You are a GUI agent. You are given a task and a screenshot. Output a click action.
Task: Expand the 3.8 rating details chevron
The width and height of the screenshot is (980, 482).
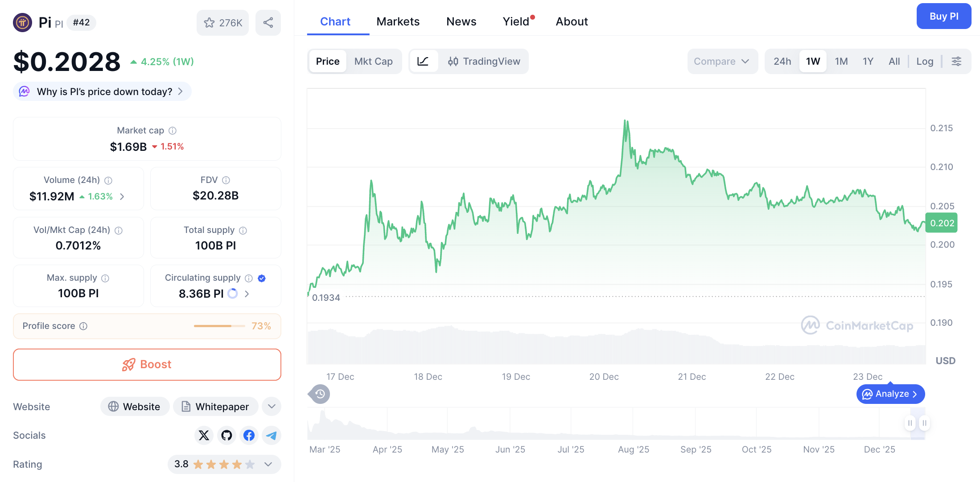click(x=268, y=464)
